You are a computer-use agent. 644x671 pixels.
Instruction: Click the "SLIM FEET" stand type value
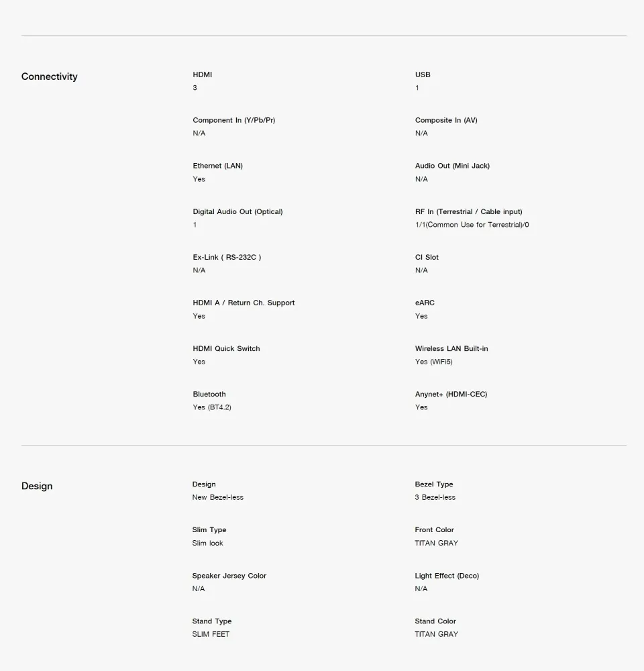coord(211,634)
